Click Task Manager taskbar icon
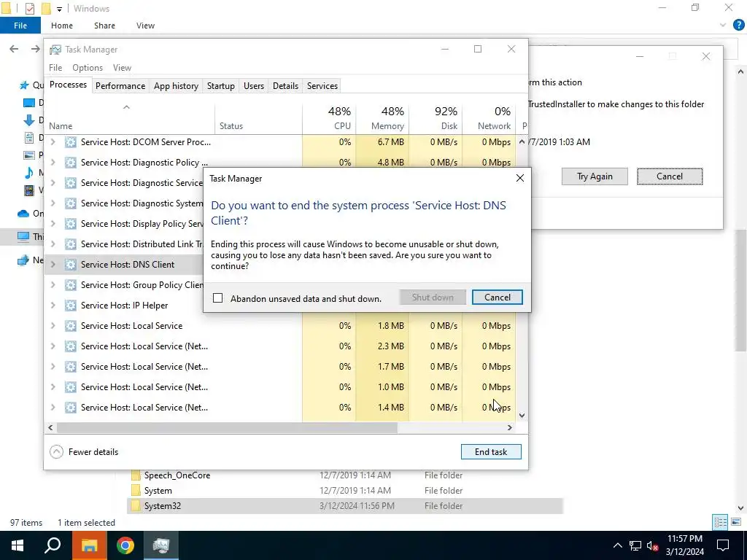The image size is (747, 560). click(161, 545)
